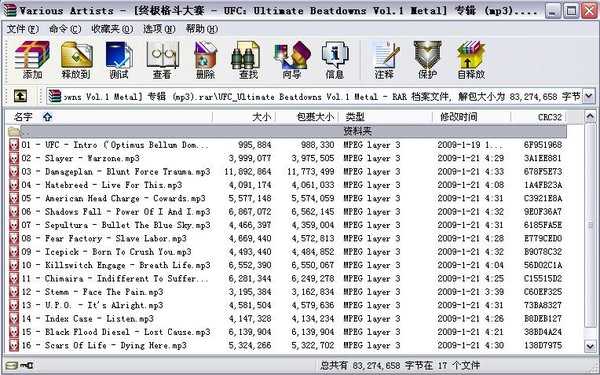Click the archive path text field
The width and height of the screenshot is (600, 375).
tap(321, 96)
